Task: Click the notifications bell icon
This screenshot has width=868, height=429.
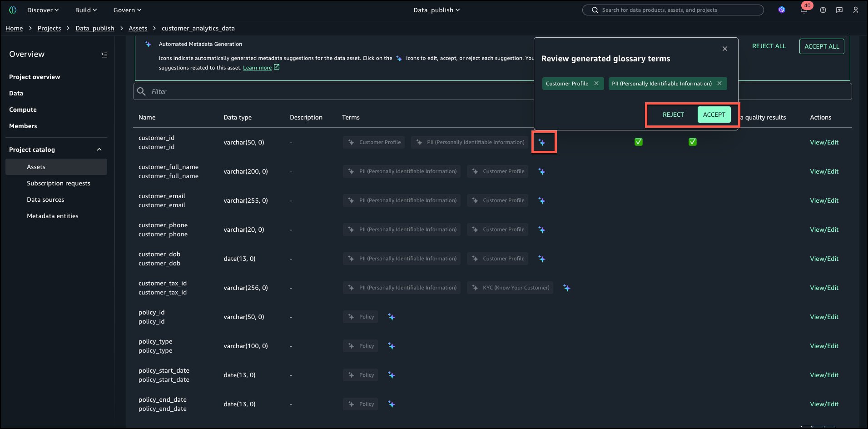Action: 804,10
